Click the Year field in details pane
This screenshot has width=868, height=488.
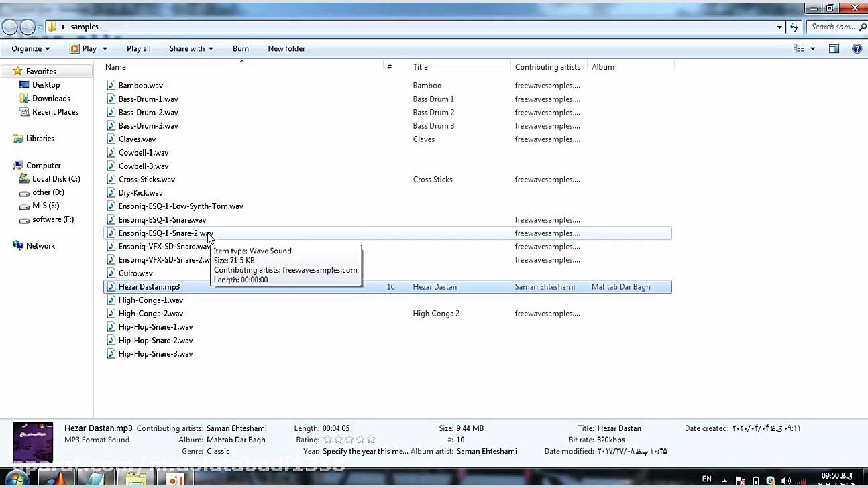coord(365,451)
